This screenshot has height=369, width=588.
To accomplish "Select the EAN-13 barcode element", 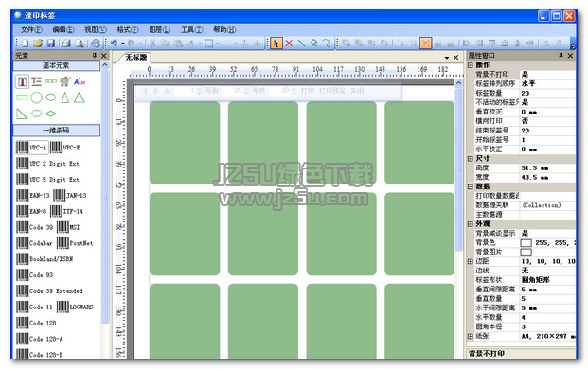I will click(x=33, y=195).
